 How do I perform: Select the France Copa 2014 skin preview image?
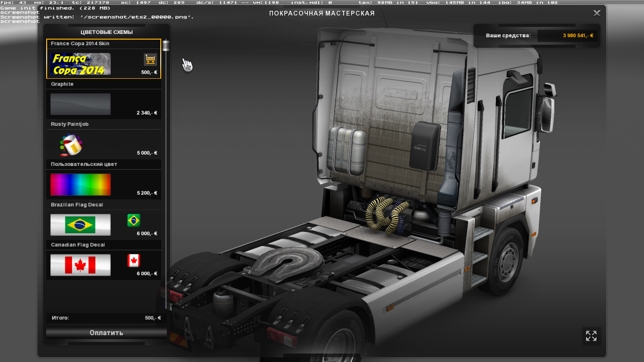(x=80, y=64)
